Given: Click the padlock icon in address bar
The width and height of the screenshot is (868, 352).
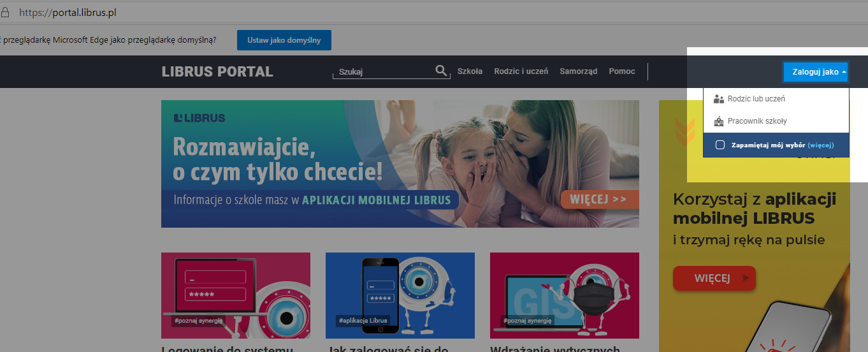Looking at the screenshot, I should [6, 12].
